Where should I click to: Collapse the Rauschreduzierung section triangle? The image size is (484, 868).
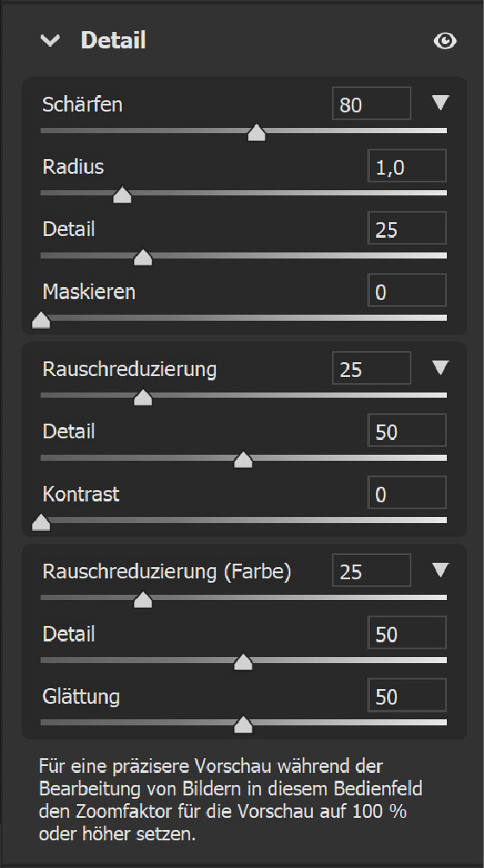[440, 367]
